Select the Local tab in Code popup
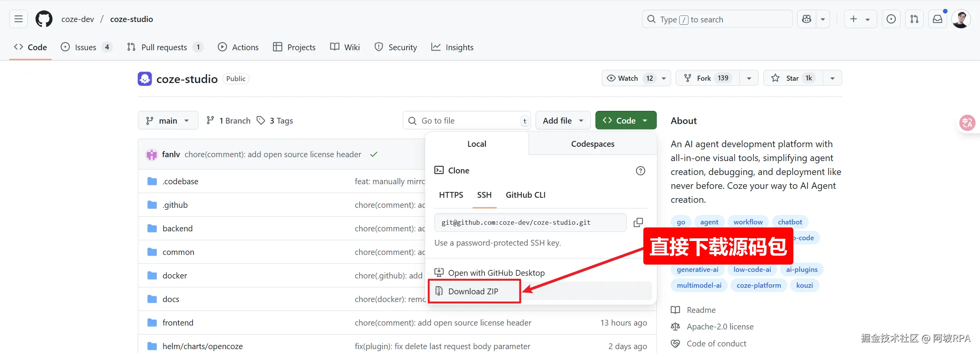Viewport: 980px width, 353px height. 477,144
